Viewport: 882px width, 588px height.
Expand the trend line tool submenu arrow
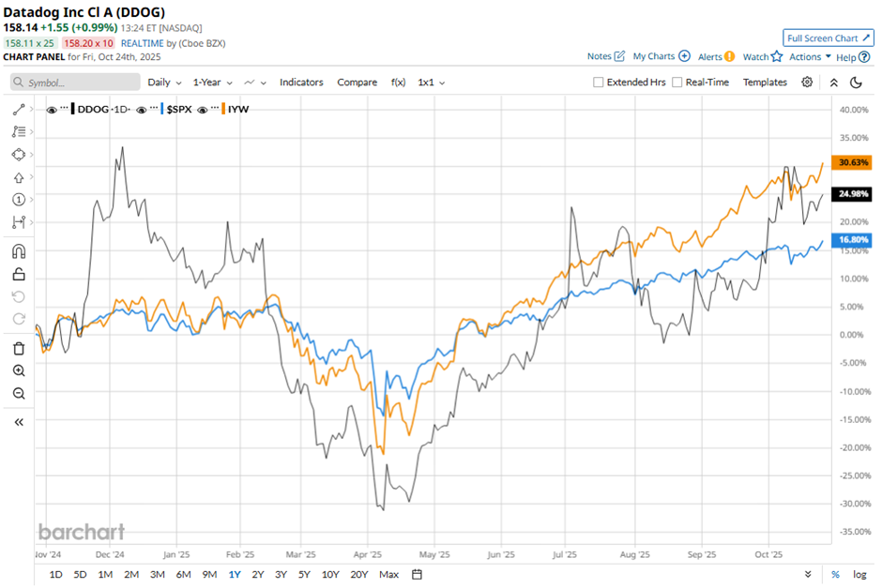pos(32,109)
